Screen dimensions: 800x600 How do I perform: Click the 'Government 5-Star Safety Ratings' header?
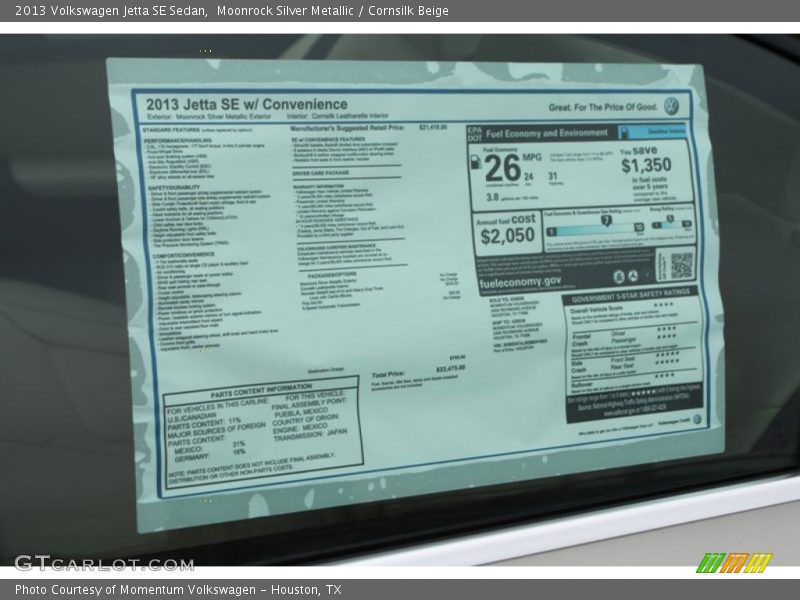(x=631, y=295)
